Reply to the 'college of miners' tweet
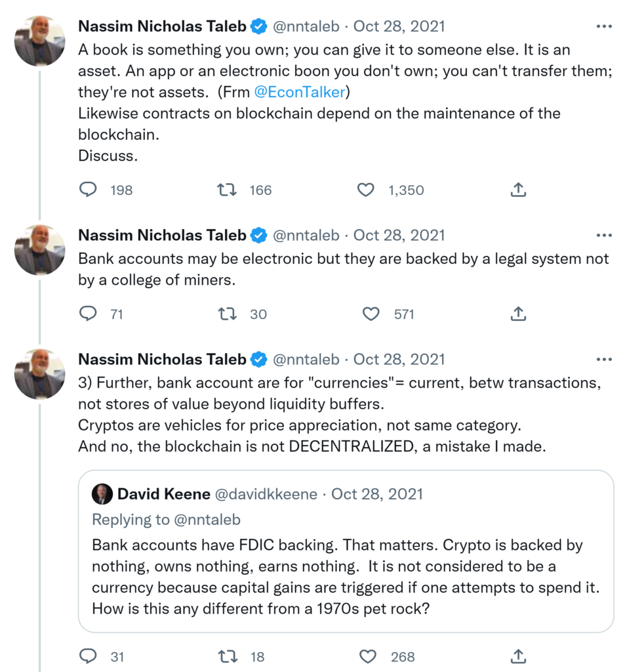The image size is (625, 672). (88, 314)
